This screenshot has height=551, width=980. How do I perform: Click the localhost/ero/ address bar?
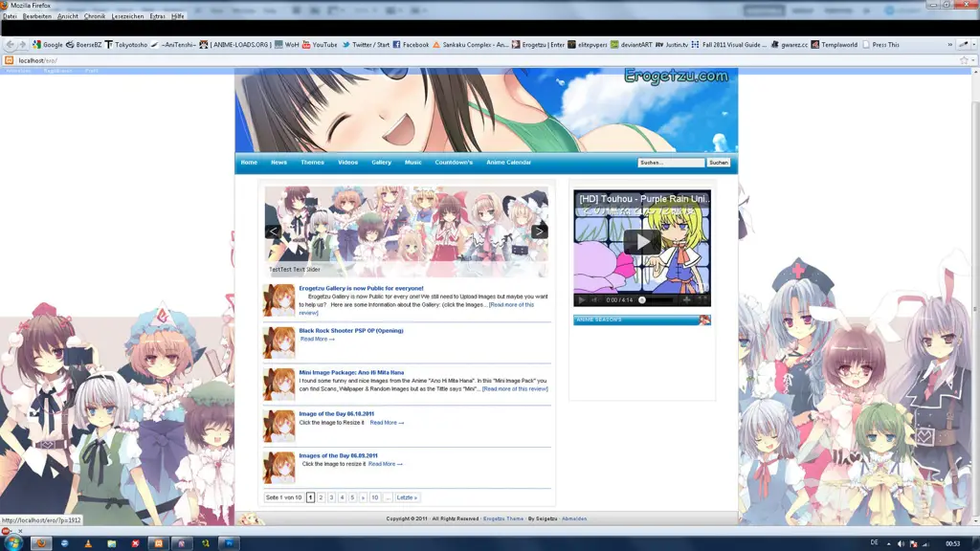coord(487,60)
